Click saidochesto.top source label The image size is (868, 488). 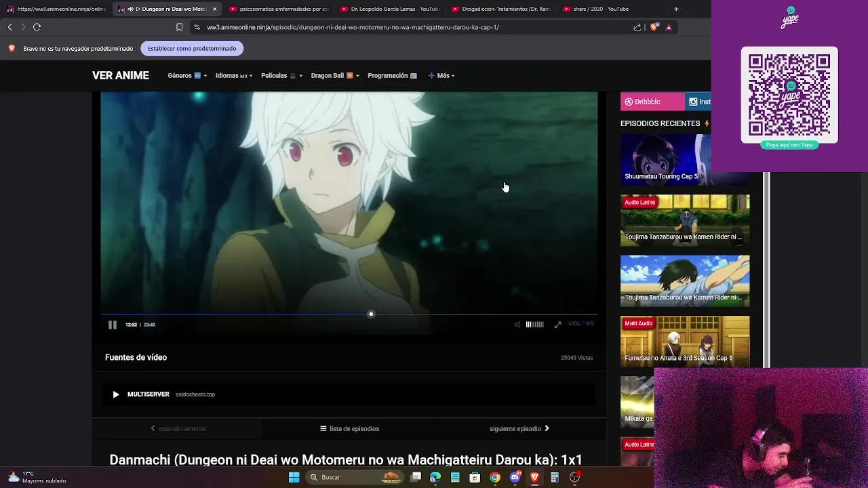point(195,394)
